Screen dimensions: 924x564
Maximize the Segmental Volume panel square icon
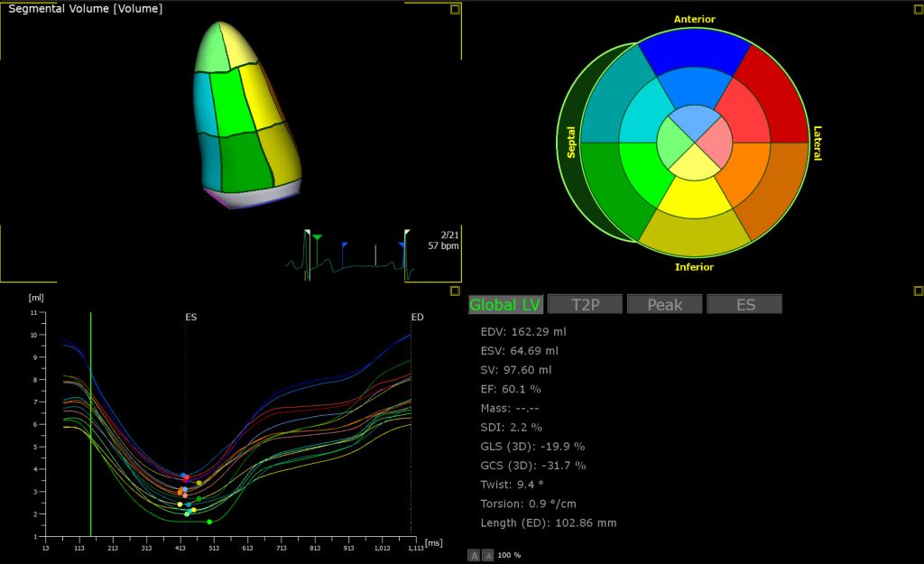pos(455,9)
